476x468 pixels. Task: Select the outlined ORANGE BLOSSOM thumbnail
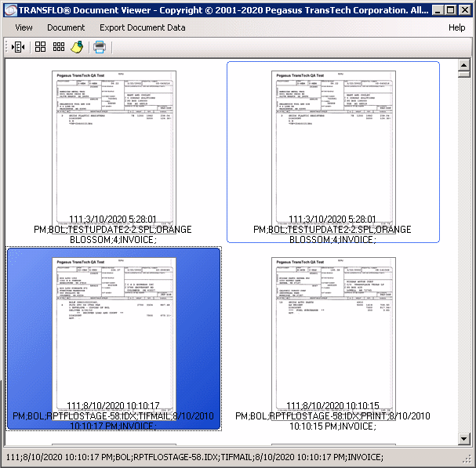point(333,152)
